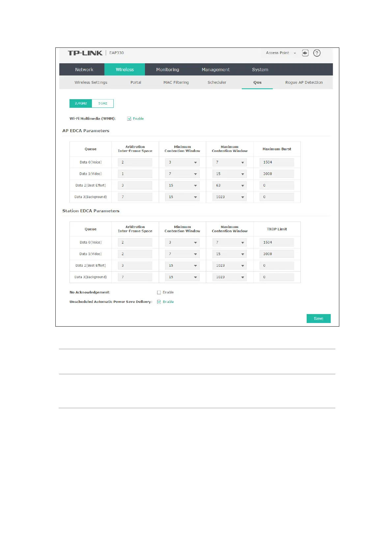The height and width of the screenshot is (555, 392).
Task: Open Station Best Effort Minimum Contention Window dropdown
Action: point(182,265)
